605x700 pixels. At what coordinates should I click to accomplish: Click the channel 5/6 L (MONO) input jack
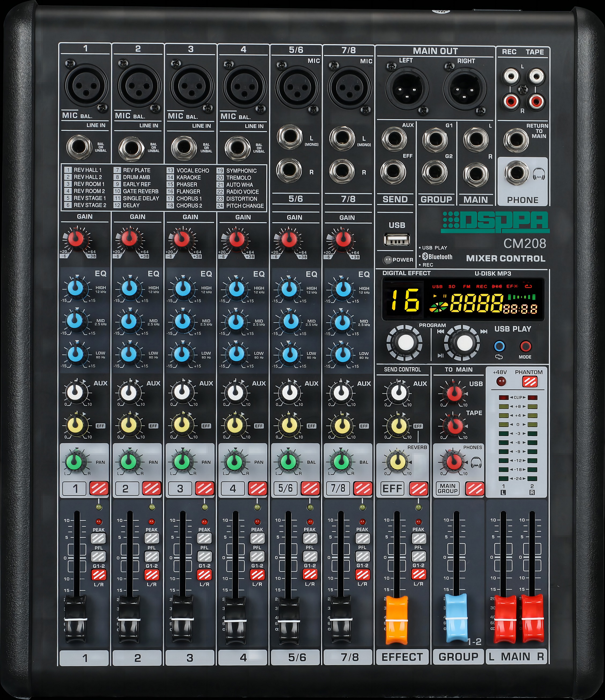click(290, 137)
